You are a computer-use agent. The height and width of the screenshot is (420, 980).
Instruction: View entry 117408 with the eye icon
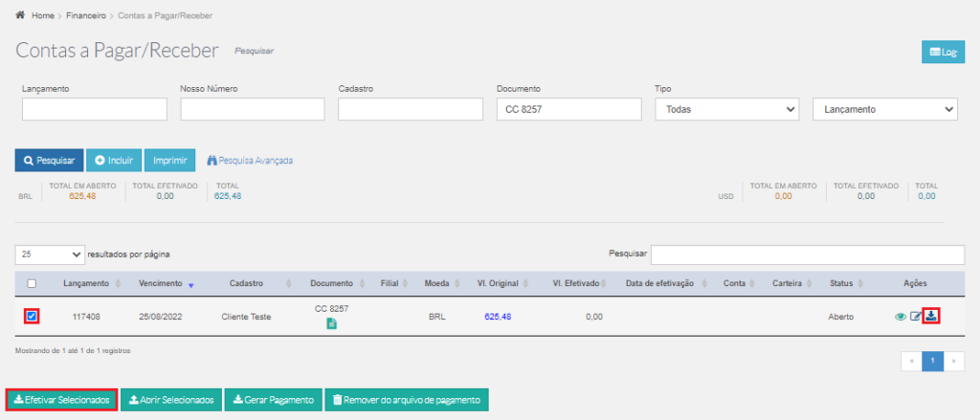click(900, 317)
